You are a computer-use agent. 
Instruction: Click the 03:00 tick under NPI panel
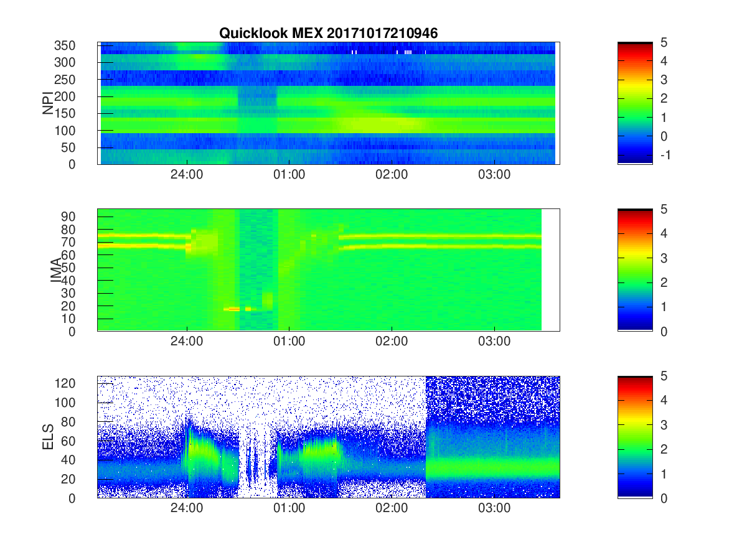pyautogui.click(x=494, y=174)
